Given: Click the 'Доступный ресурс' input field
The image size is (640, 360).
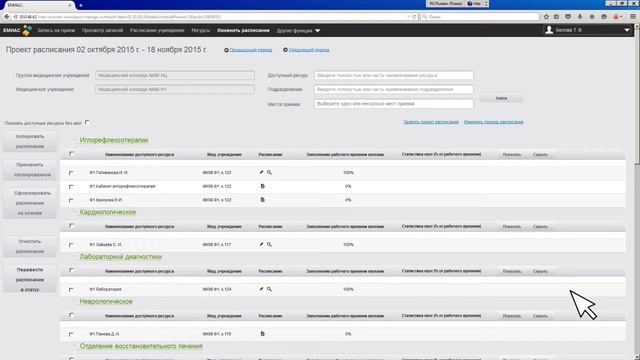Looking at the screenshot, I should (394, 76).
